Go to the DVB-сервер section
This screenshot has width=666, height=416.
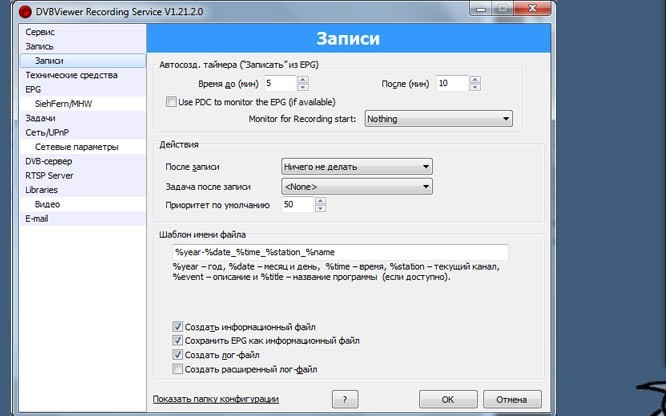tap(48, 160)
